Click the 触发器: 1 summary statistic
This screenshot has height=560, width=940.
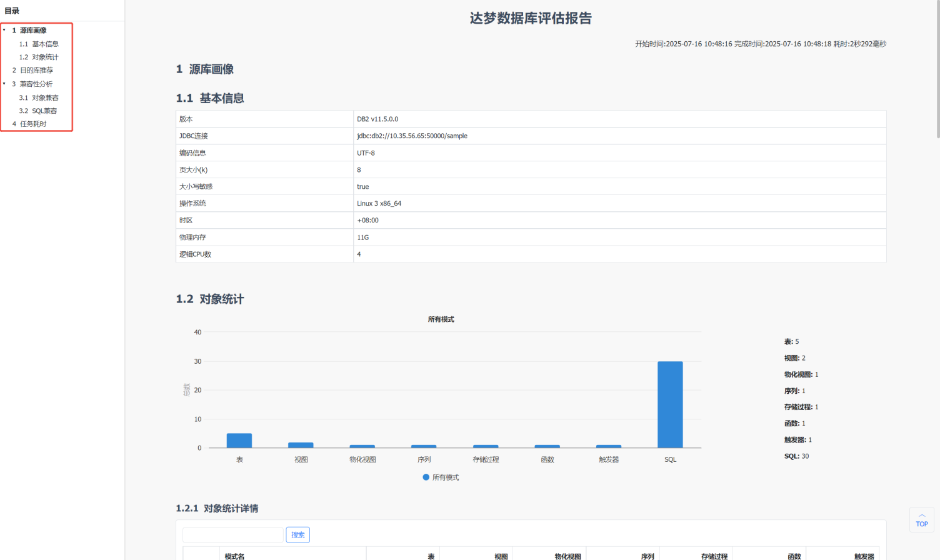(x=798, y=440)
